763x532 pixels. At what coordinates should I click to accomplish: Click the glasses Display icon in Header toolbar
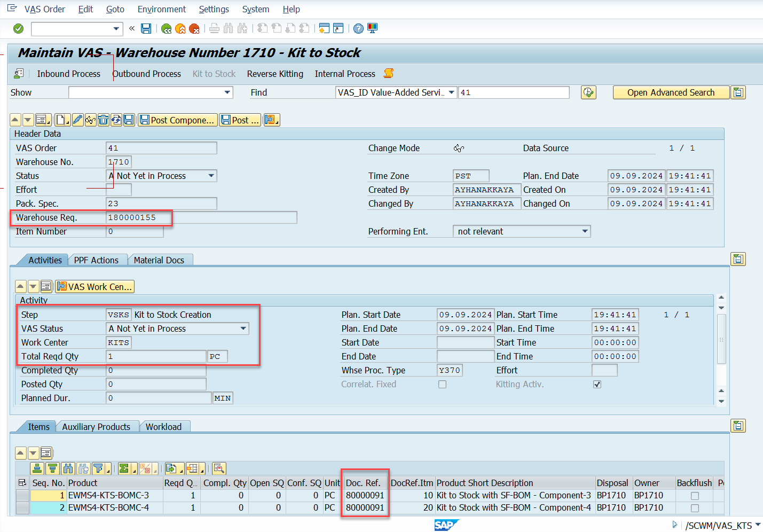pos(90,120)
